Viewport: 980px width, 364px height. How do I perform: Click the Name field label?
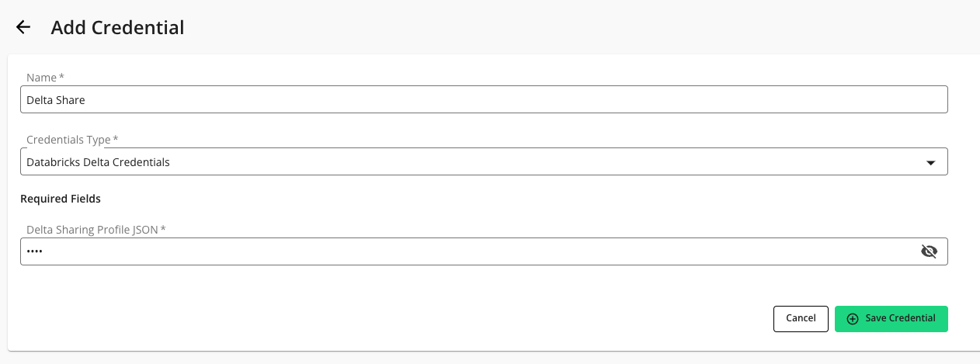pos(42,78)
